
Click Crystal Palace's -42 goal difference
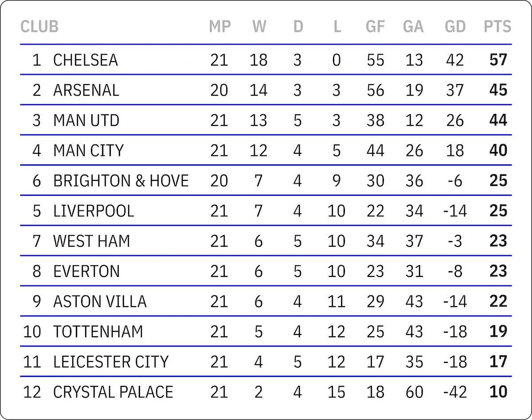(455, 392)
